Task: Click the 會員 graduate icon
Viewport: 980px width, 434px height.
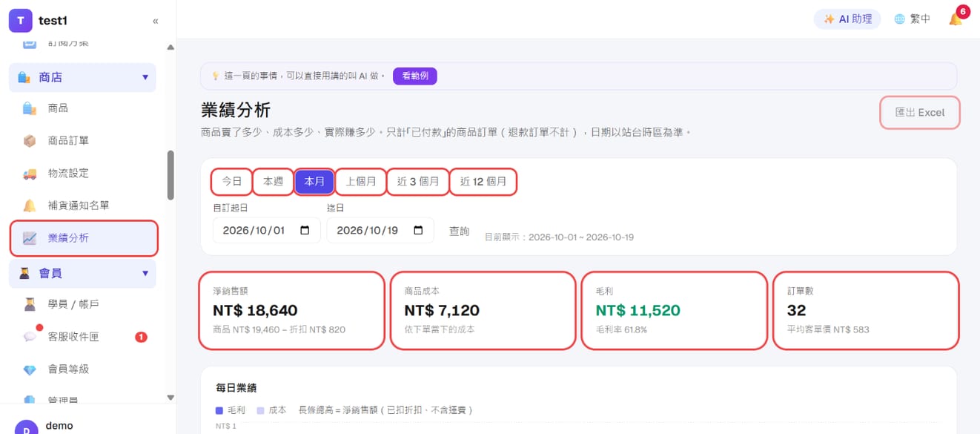Action: point(24,273)
